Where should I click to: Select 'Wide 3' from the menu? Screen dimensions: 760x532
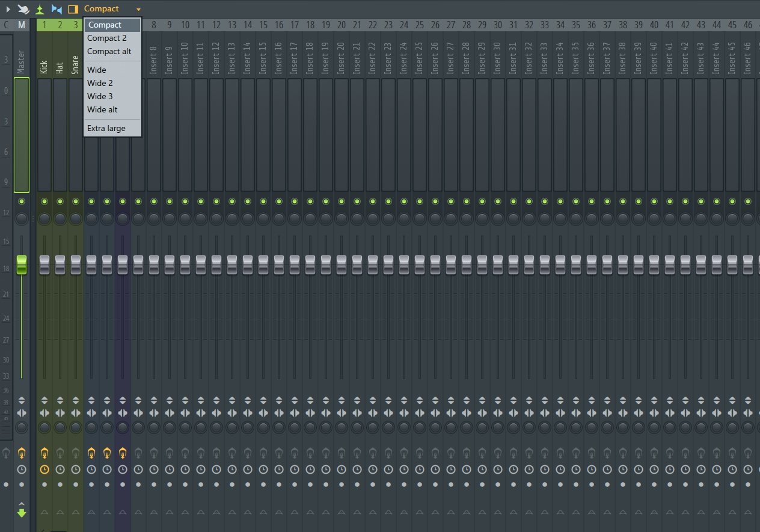point(100,96)
